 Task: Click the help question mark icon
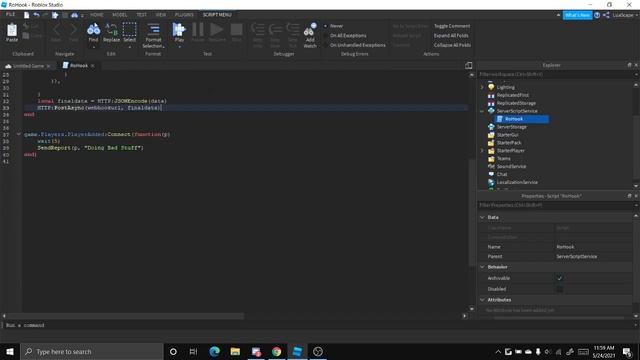pos(597,15)
